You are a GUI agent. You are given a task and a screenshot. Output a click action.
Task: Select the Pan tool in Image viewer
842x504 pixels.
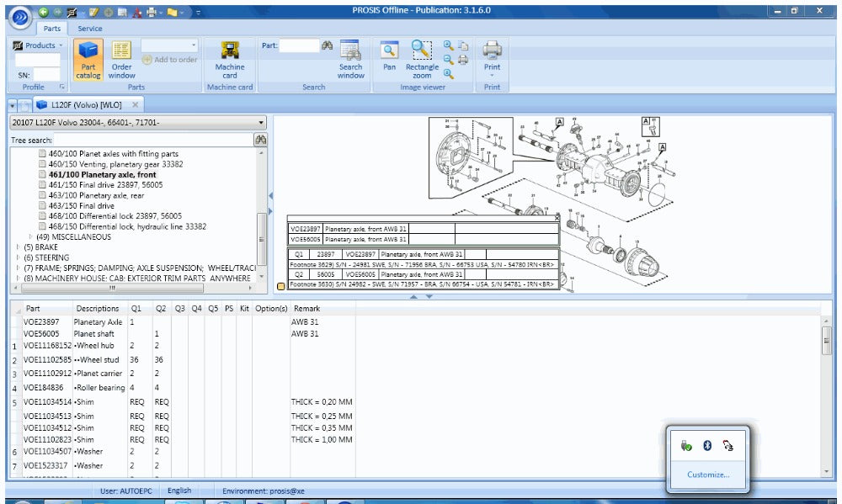point(389,55)
